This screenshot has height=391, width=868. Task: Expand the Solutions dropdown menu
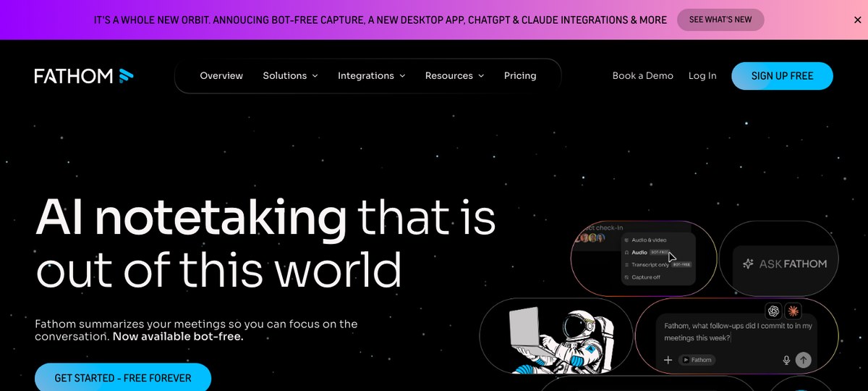290,76
